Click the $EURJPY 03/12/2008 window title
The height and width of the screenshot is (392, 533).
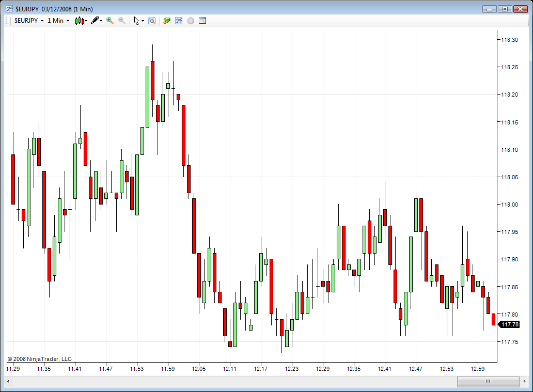pos(54,9)
